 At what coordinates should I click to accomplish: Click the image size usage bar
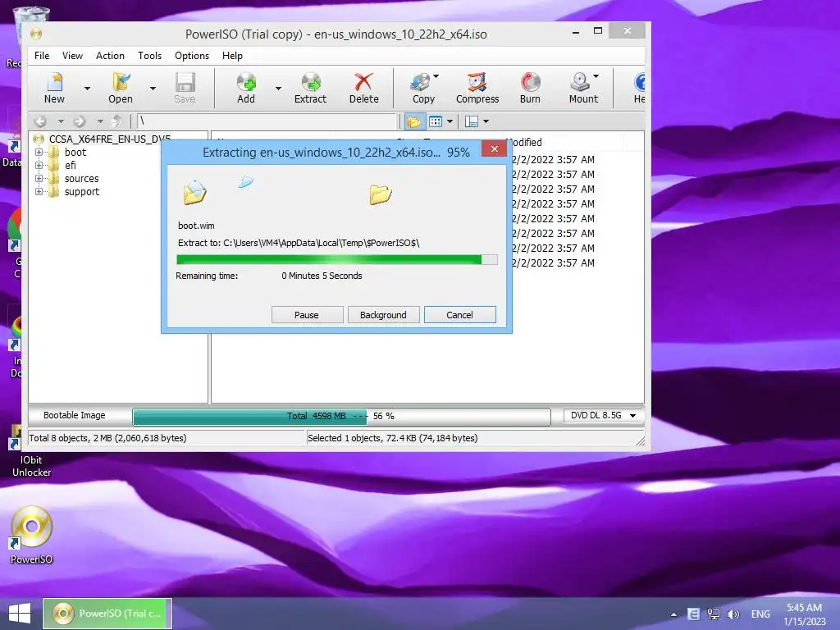(x=342, y=416)
